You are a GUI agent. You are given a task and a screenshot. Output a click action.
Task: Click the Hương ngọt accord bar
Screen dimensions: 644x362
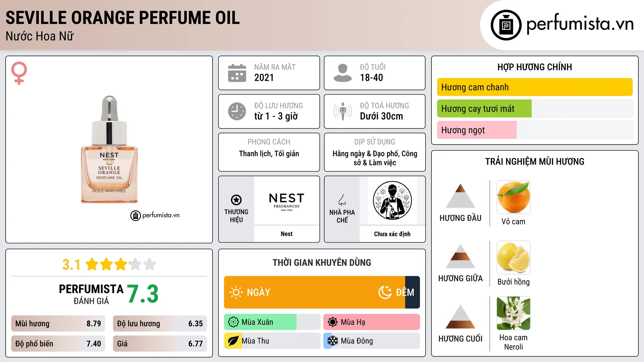(535, 130)
